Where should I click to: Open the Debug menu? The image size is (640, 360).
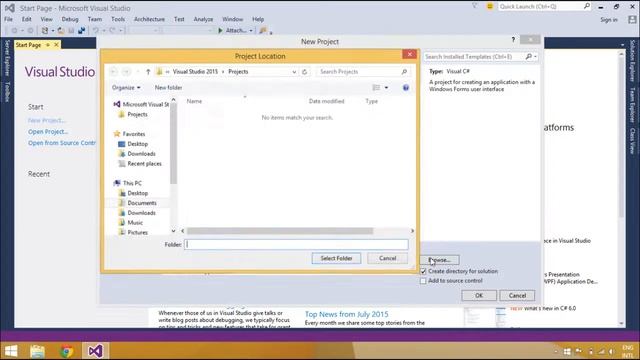(x=70, y=19)
